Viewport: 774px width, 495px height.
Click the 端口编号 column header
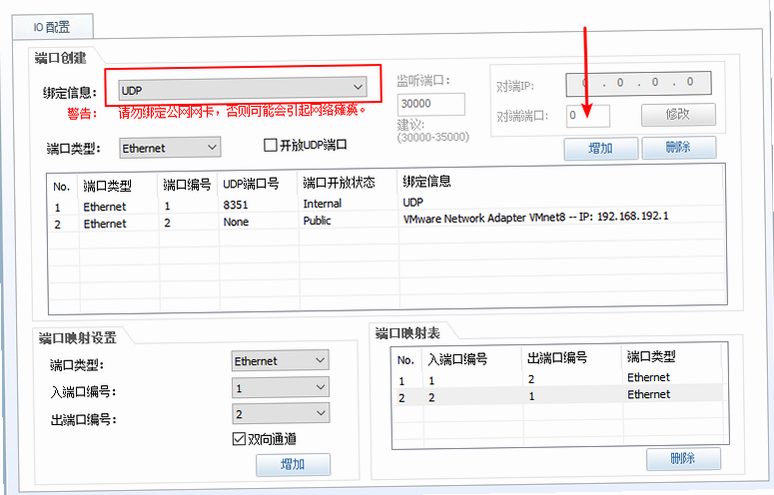pos(187,185)
